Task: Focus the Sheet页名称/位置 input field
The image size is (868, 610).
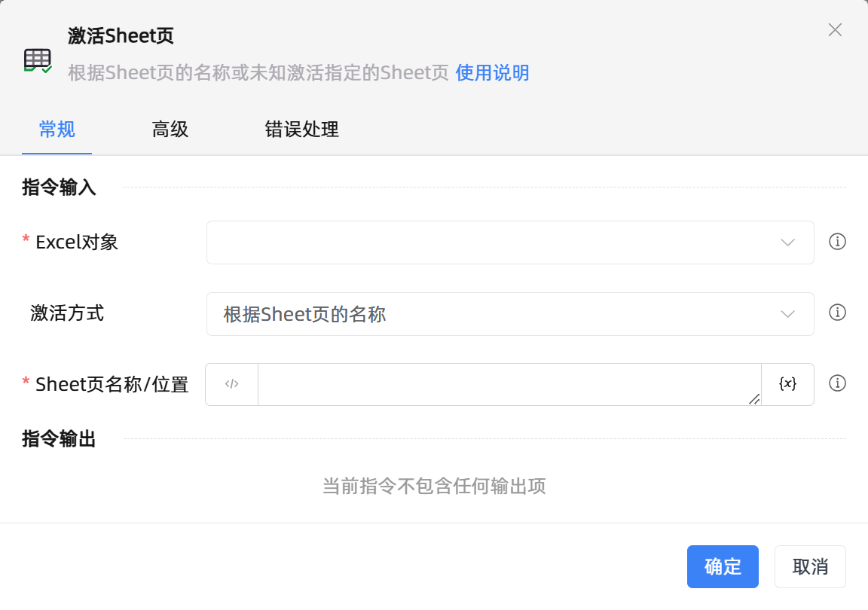Action: click(x=509, y=384)
